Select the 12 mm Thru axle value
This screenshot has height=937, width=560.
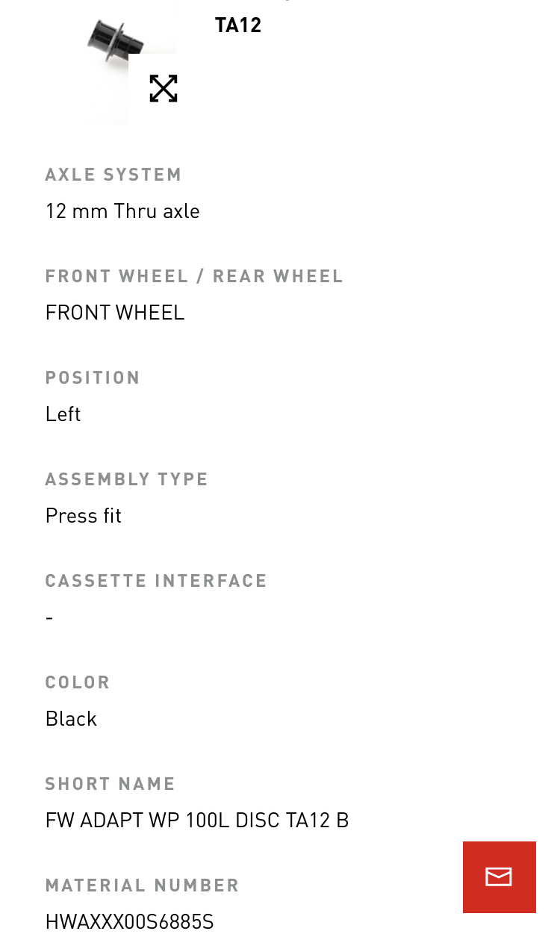click(122, 211)
